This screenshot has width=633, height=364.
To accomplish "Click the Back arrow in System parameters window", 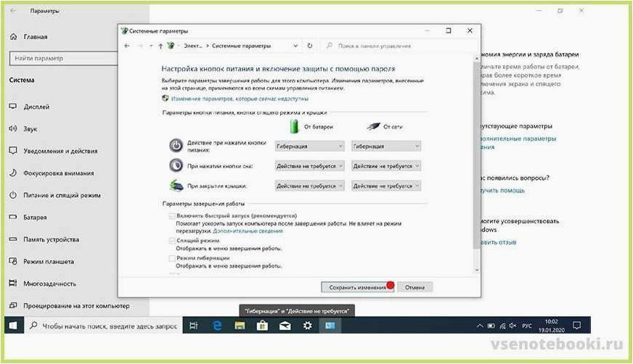I will (127, 46).
